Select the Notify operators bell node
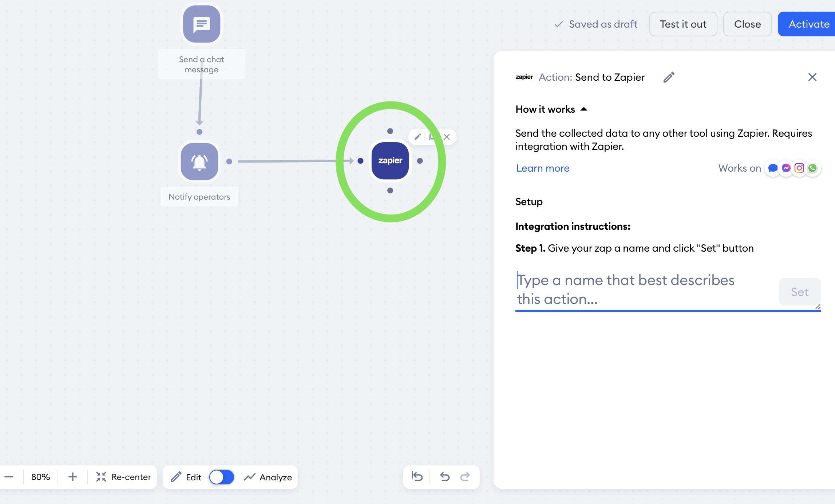The width and height of the screenshot is (835, 504). [199, 161]
